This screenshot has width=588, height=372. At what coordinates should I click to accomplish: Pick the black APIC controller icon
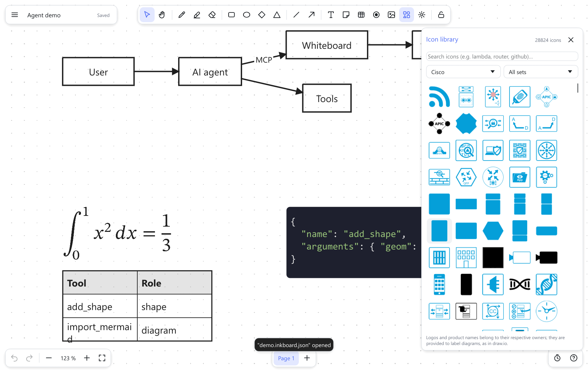click(x=439, y=124)
